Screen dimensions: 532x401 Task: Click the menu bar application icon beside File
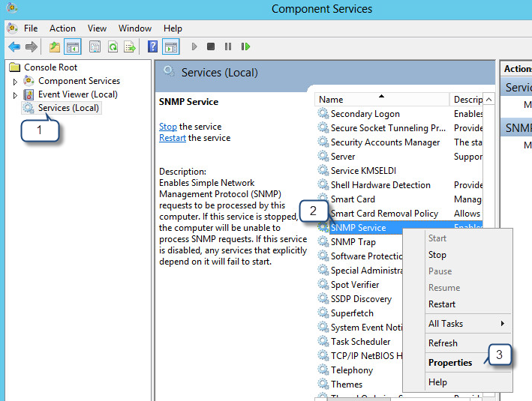pyautogui.click(x=13, y=28)
